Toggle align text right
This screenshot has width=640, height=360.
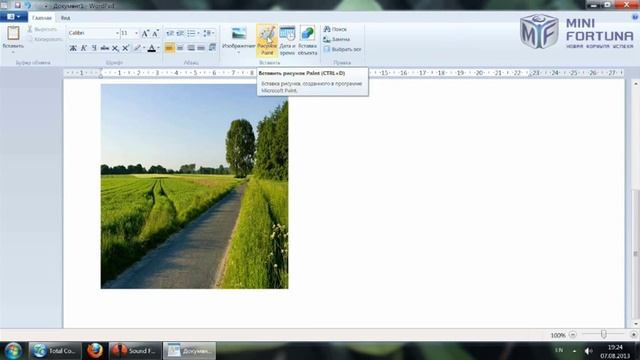[191, 48]
